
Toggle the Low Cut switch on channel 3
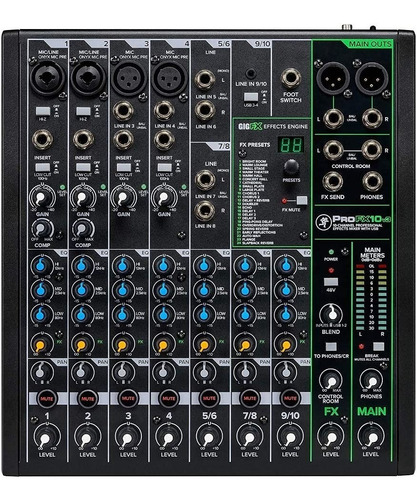pos(124,167)
